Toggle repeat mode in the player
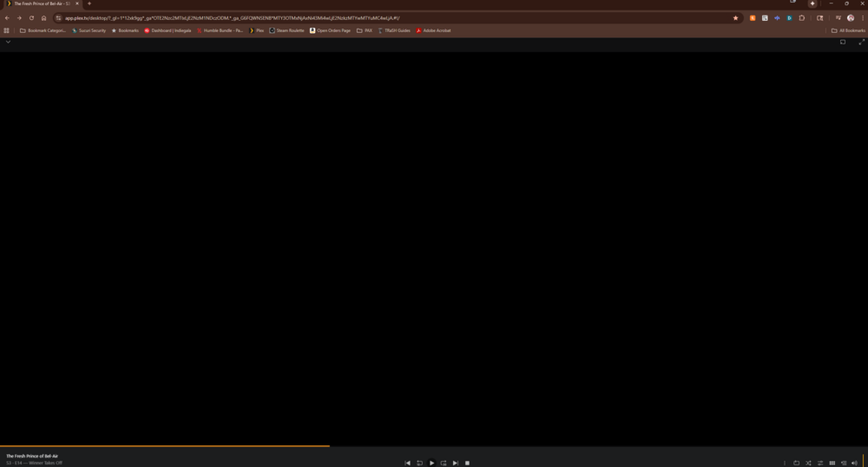The image size is (868, 467). [797, 463]
